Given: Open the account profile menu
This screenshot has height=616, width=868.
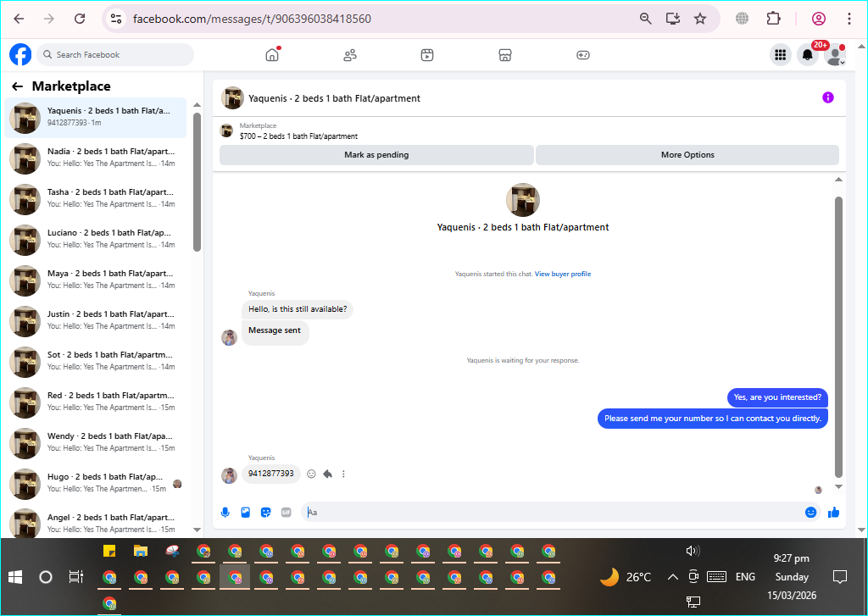Looking at the screenshot, I should (x=834, y=55).
